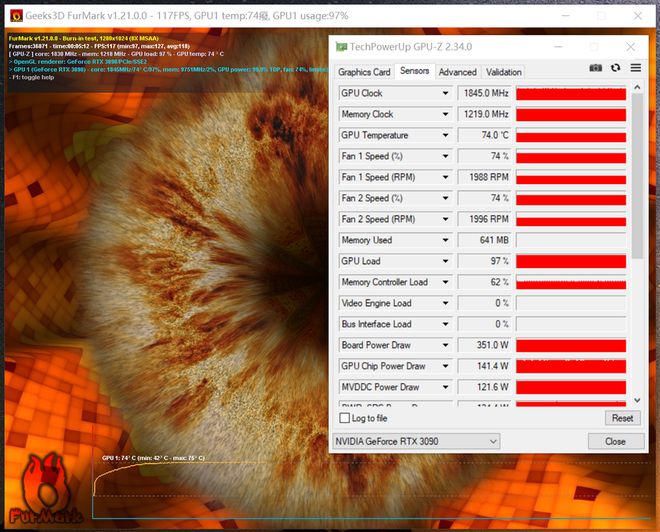660x532 pixels.
Task: Switch to the Advanced tab
Action: pyautogui.click(x=458, y=72)
